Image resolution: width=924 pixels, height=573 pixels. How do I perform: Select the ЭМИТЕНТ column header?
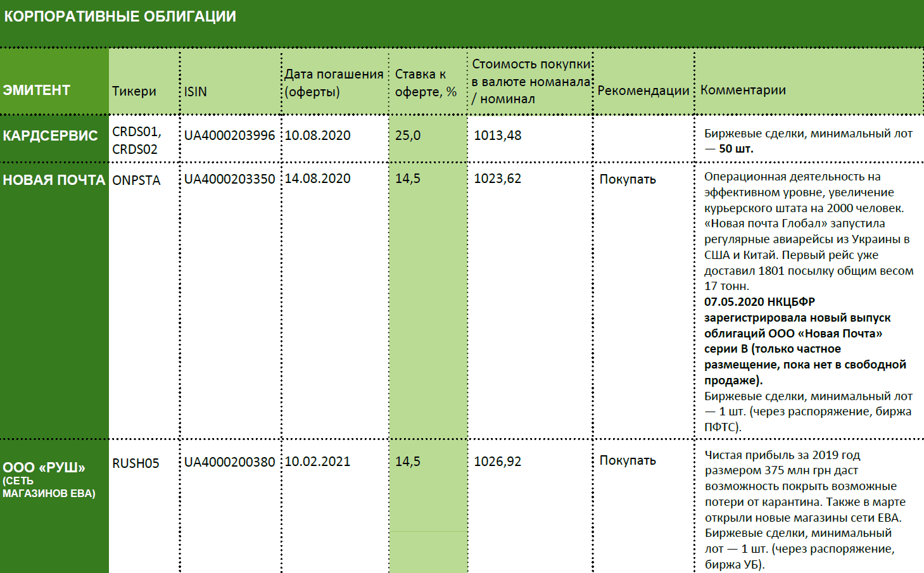[36, 90]
